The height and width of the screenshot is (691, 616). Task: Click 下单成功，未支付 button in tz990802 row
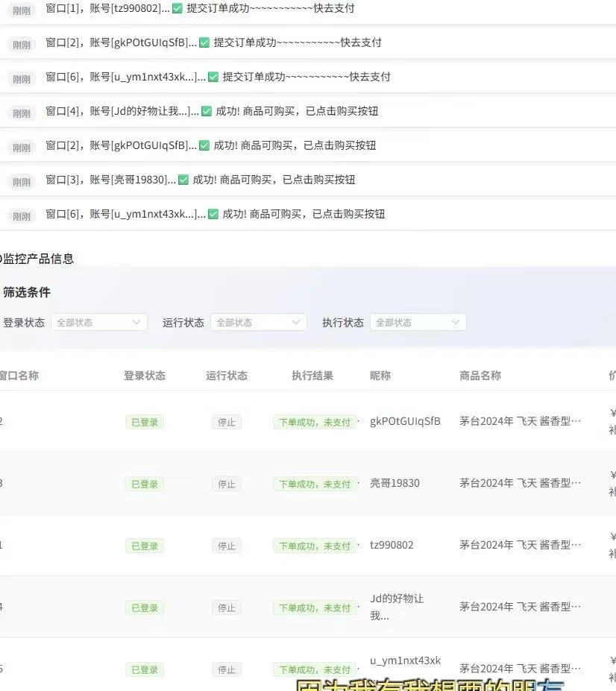click(x=314, y=545)
